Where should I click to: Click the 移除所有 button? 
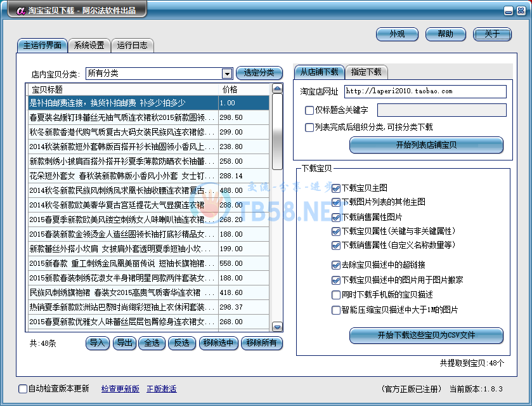pos(262,343)
